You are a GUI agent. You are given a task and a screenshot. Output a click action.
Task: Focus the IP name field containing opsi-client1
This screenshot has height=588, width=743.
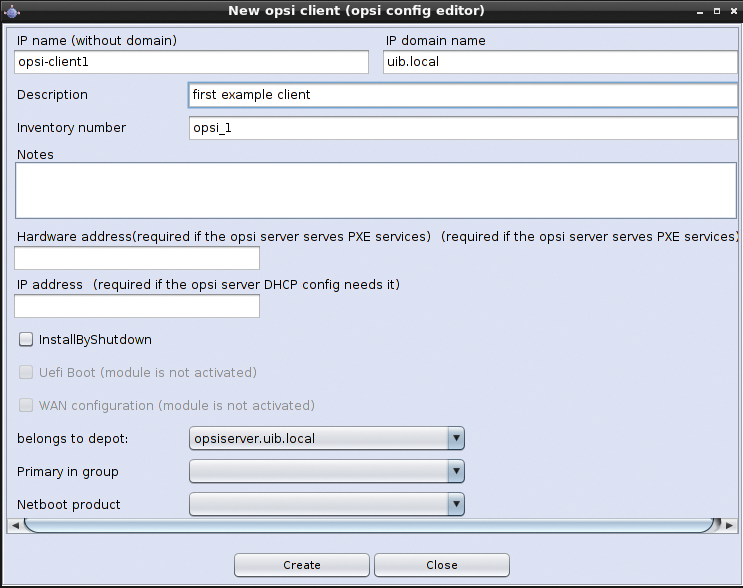tap(192, 62)
